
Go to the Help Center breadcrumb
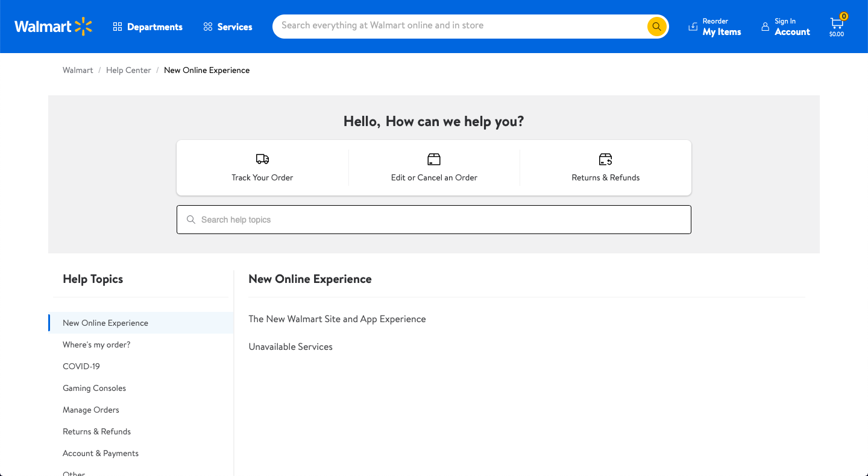click(x=128, y=70)
